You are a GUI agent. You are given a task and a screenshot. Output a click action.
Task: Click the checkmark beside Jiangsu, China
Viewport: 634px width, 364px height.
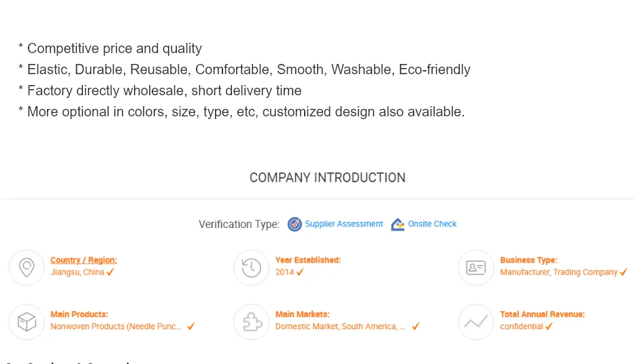(110, 272)
